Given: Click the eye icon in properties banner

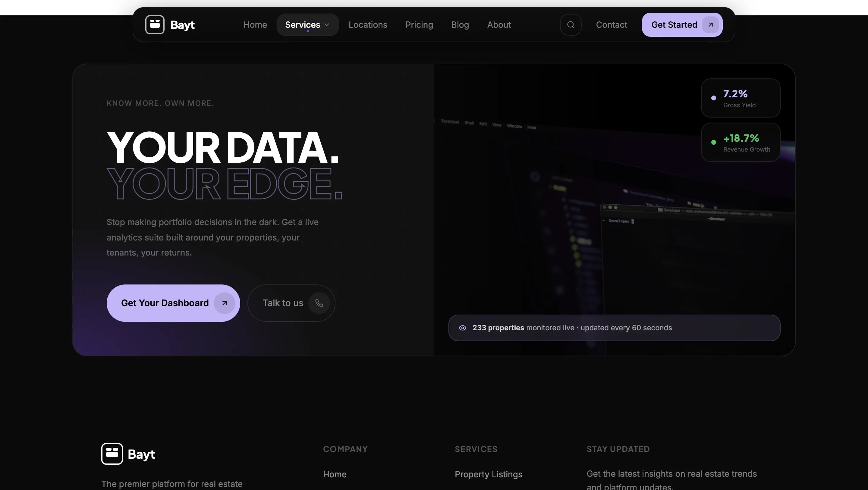Looking at the screenshot, I should [x=462, y=328].
